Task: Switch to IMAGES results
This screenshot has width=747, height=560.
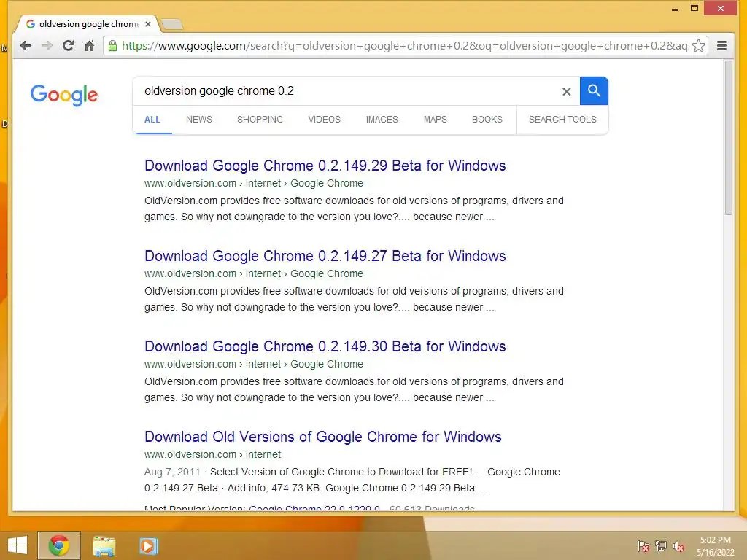Action: [x=382, y=120]
